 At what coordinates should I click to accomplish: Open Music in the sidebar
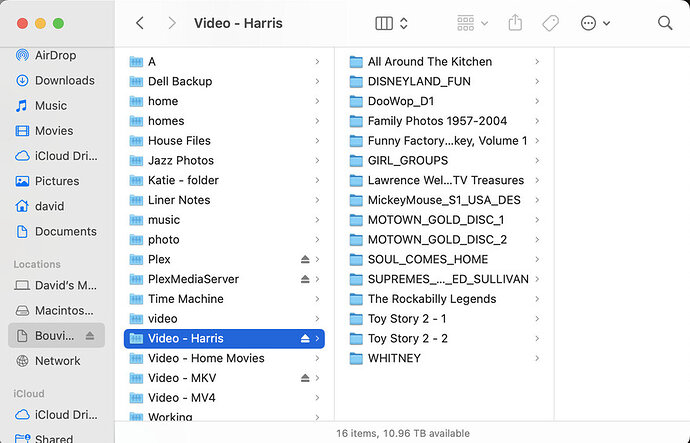click(56, 106)
